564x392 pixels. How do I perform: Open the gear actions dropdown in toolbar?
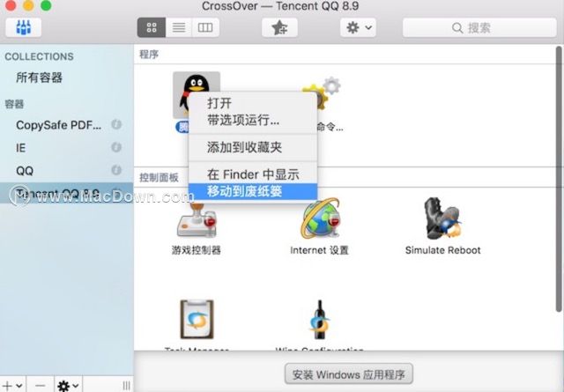(x=359, y=27)
